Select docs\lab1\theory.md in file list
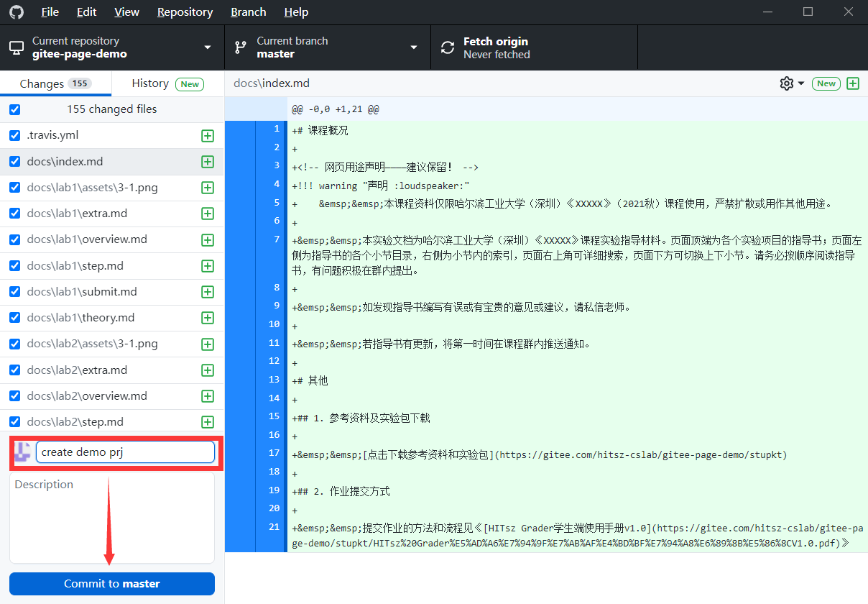 (x=112, y=318)
